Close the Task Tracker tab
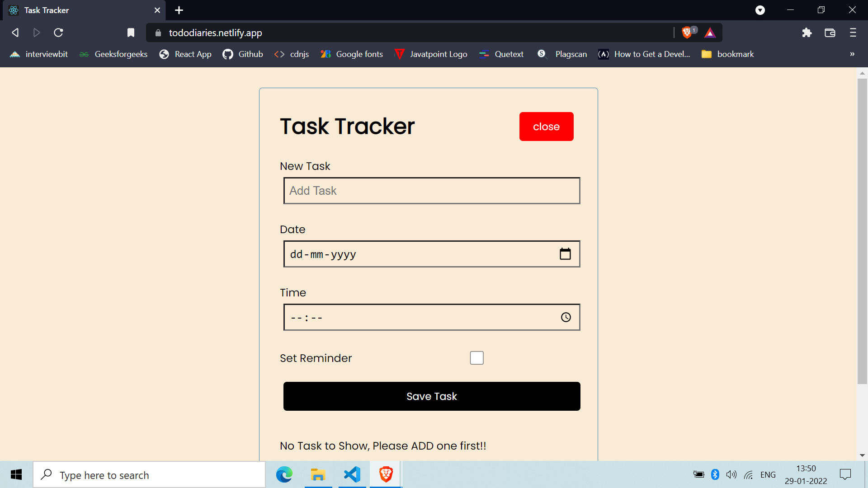Image resolution: width=868 pixels, height=488 pixels. (157, 10)
